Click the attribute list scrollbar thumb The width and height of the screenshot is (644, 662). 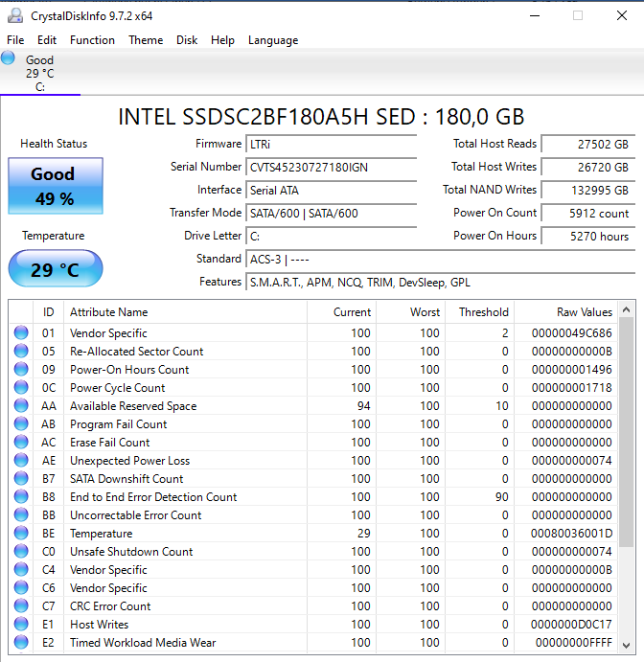(x=626, y=432)
